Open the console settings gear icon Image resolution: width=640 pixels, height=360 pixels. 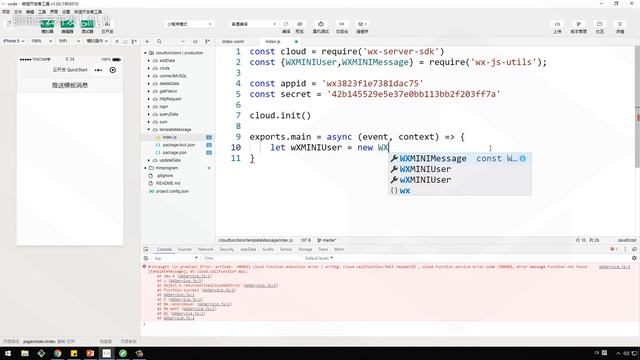[x=634, y=258]
